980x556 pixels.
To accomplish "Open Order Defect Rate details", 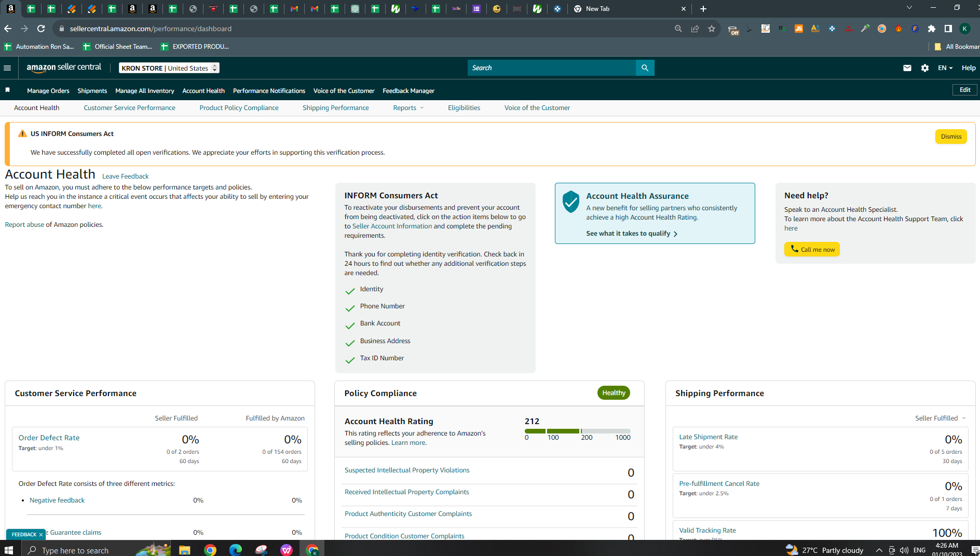I will [49, 438].
